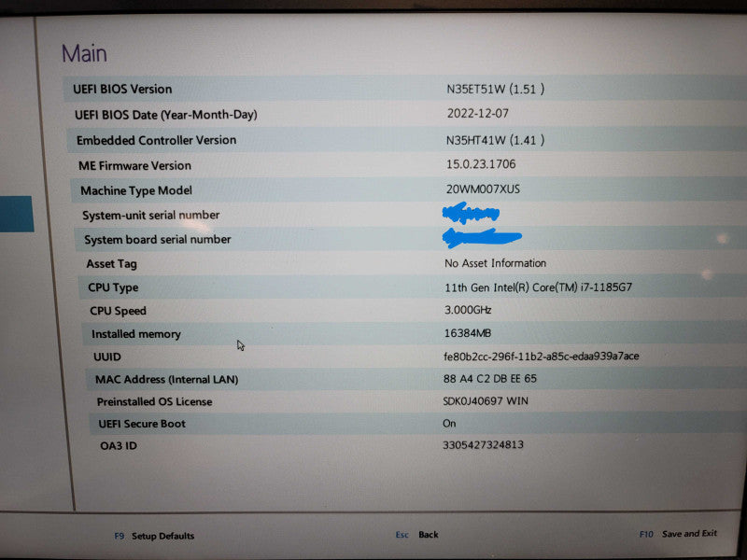Select the Machine Type Model label
Image resolution: width=747 pixels, height=560 pixels.
coord(136,190)
